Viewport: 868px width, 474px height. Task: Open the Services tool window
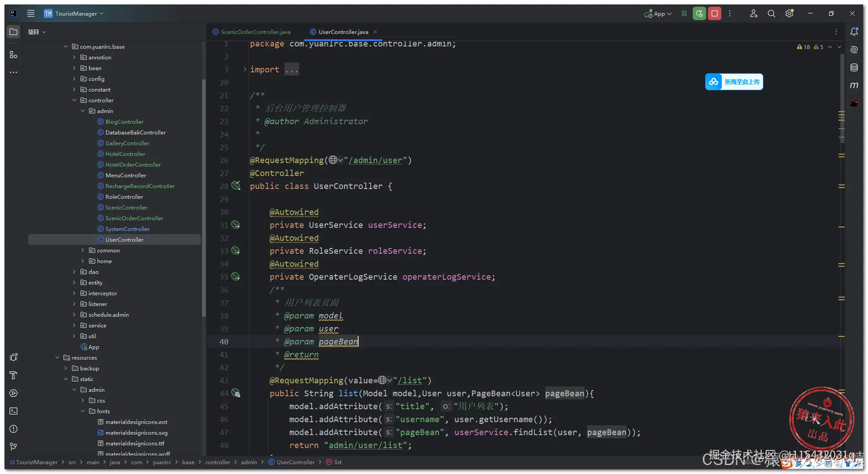[x=13, y=393]
